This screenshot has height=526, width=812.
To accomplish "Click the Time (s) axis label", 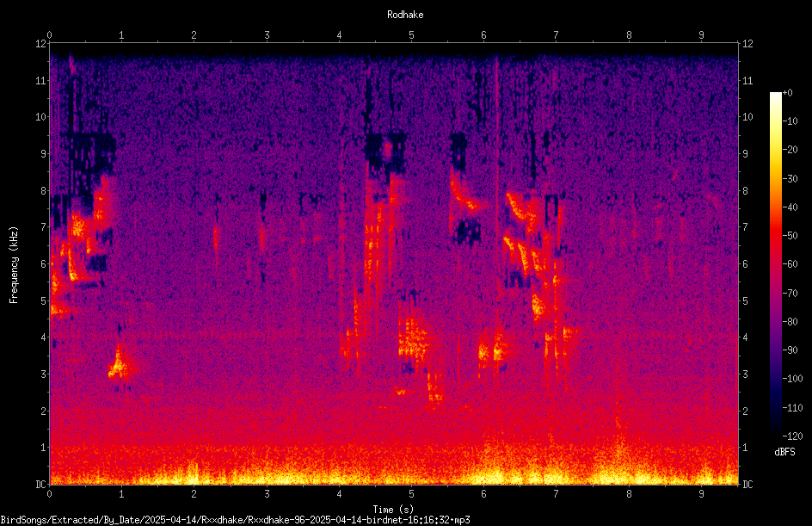I will pyautogui.click(x=393, y=510).
